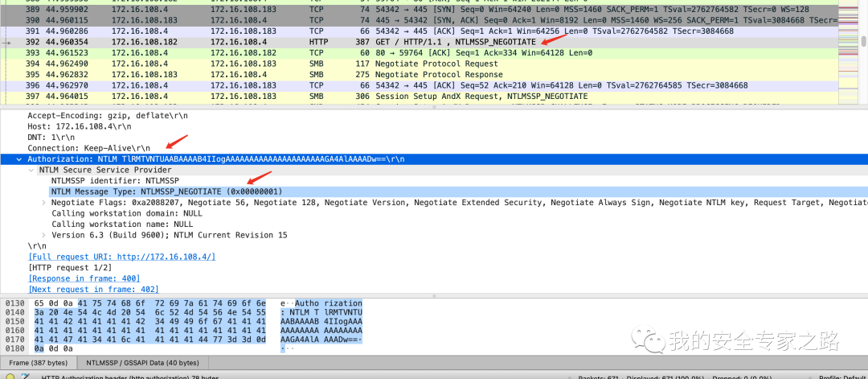Click hex offset row 0160
The width and height of the screenshot is (868, 379).
pos(14,331)
